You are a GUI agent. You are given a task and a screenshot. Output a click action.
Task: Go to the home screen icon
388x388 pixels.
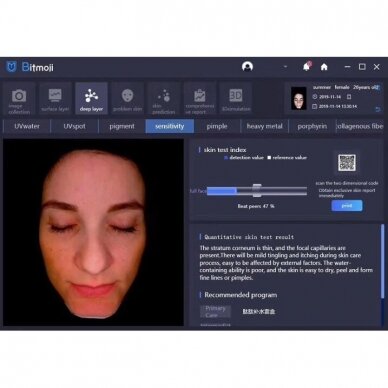(324, 67)
